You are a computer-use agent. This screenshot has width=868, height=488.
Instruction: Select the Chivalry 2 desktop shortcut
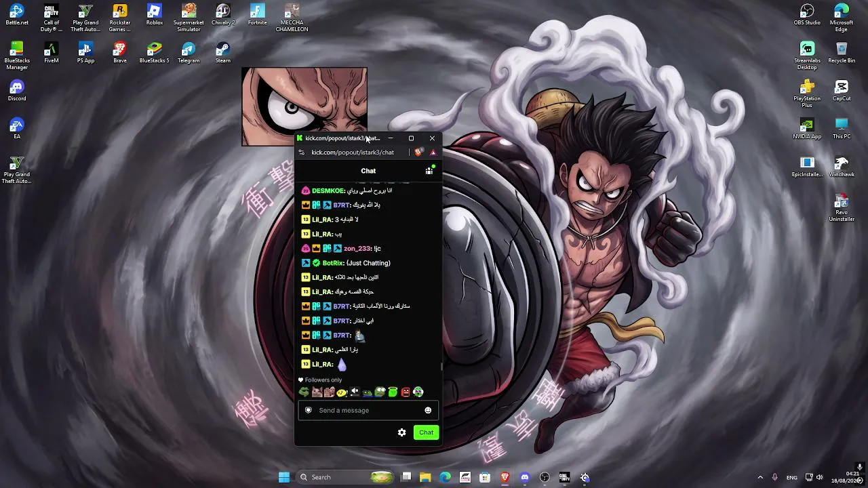tap(223, 15)
